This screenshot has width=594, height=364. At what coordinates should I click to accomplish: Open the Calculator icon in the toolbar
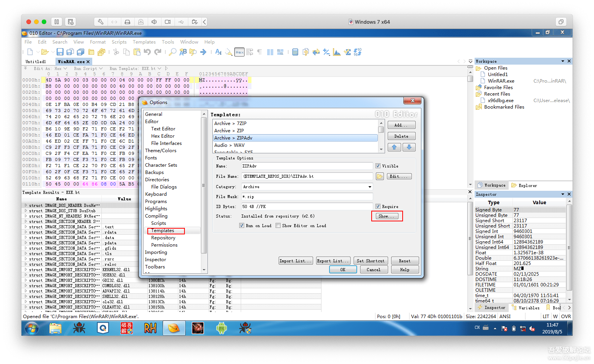click(295, 52)
